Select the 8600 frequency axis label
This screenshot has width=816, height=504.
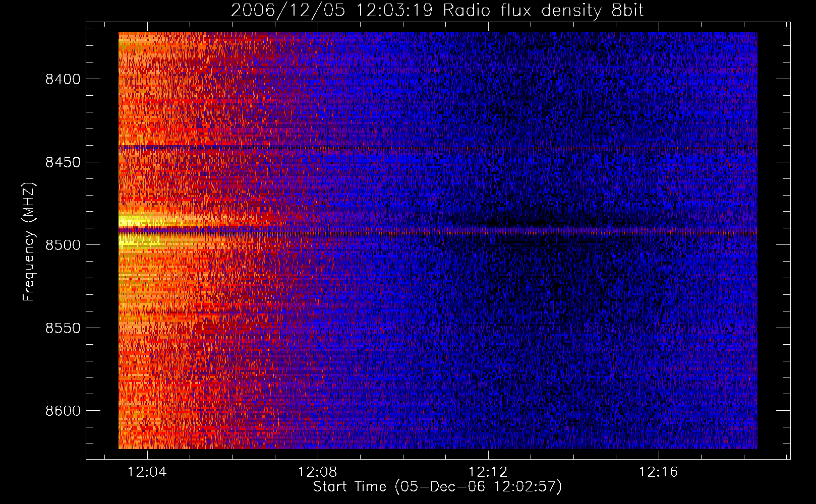[63, 411]
